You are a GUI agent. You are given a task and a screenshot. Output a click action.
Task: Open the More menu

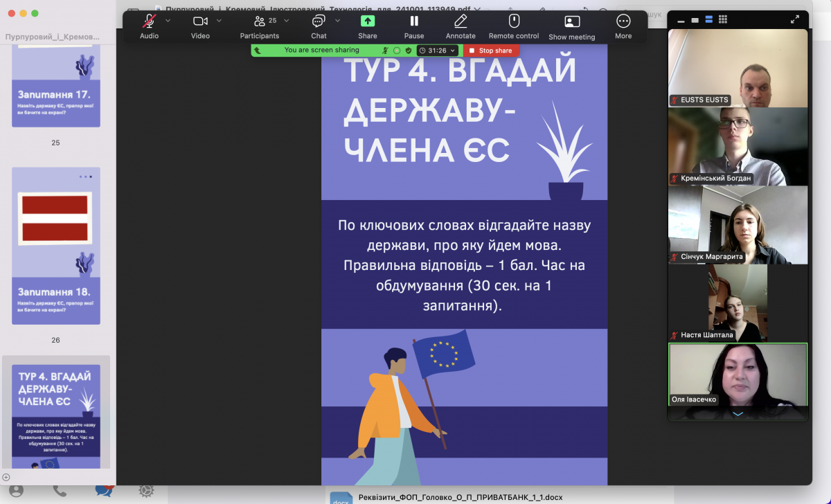click(x=623, y=21)
